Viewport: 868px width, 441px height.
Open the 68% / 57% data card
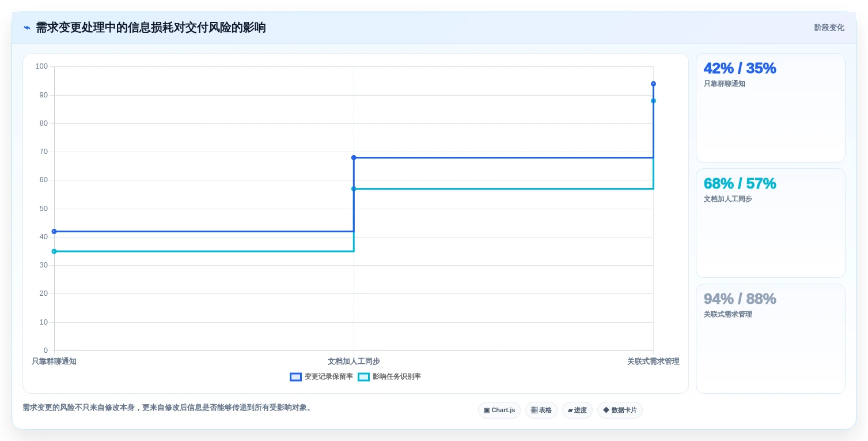tap(771, 223)
